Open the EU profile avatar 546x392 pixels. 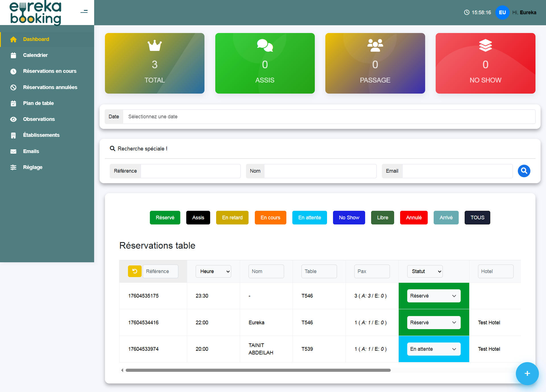tap(502, 13)
